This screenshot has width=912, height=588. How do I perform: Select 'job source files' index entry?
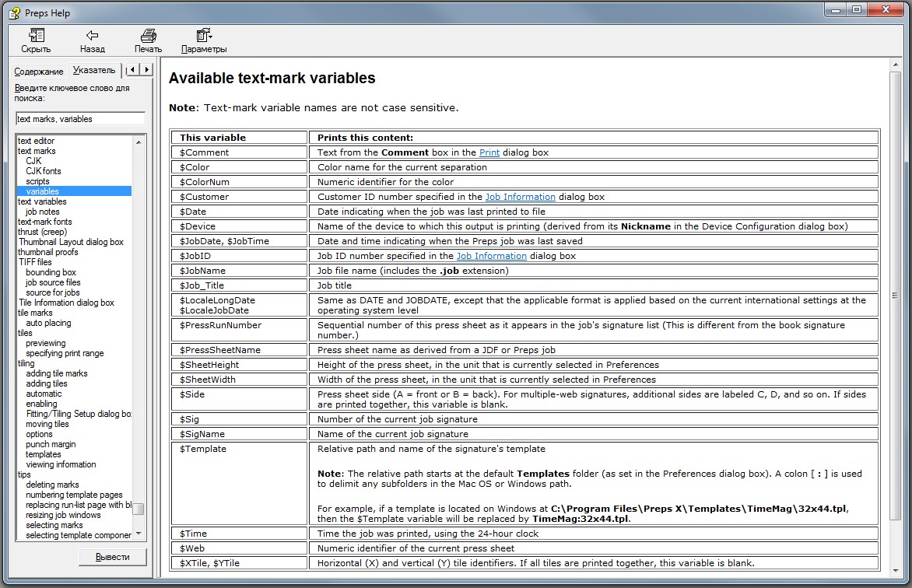point(53,282)
